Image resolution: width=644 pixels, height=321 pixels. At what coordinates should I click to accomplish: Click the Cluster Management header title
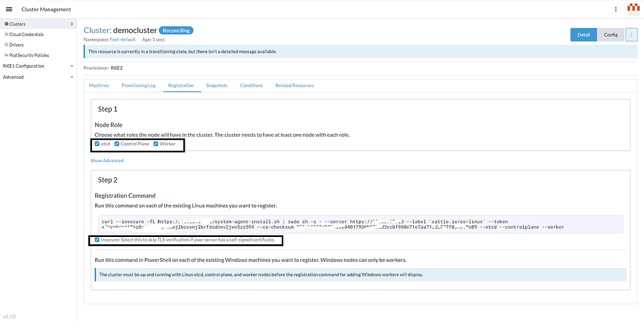click(x=46, y=9)
